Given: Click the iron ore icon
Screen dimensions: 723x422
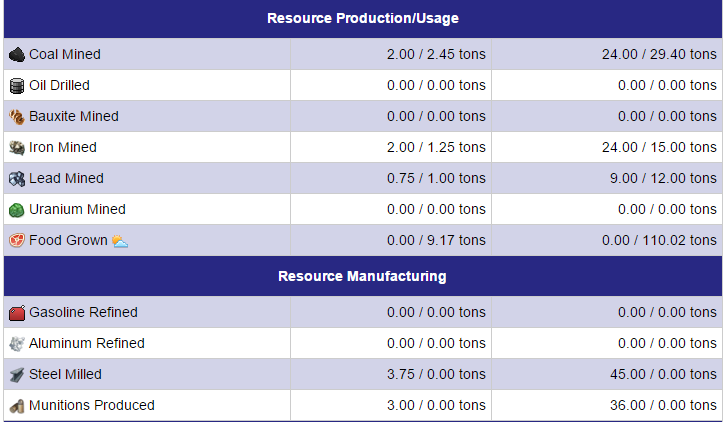Looking at the screenshot, I should pyautogui.click(x=17, y=148).
